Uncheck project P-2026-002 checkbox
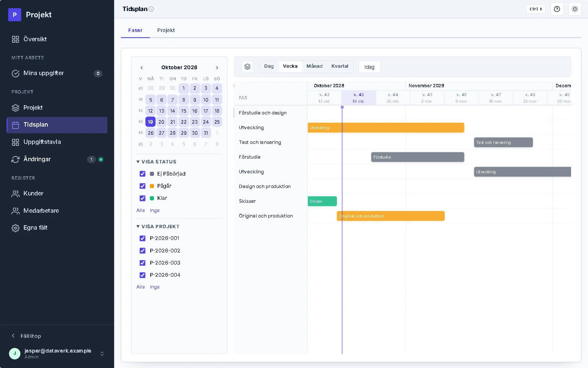 (143, 251)
